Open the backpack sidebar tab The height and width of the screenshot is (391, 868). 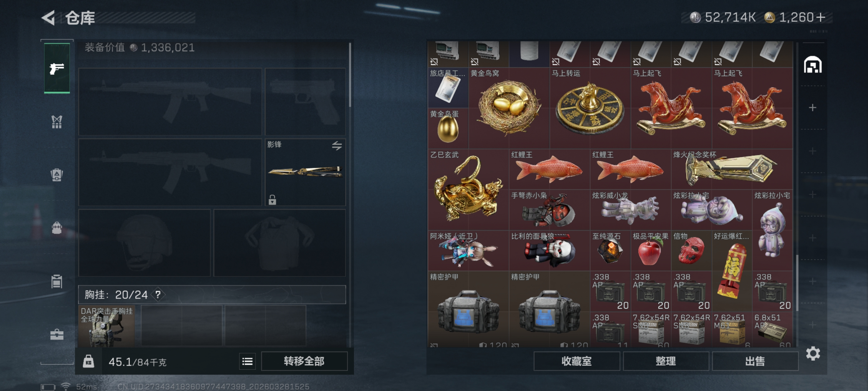coord(57,228)
